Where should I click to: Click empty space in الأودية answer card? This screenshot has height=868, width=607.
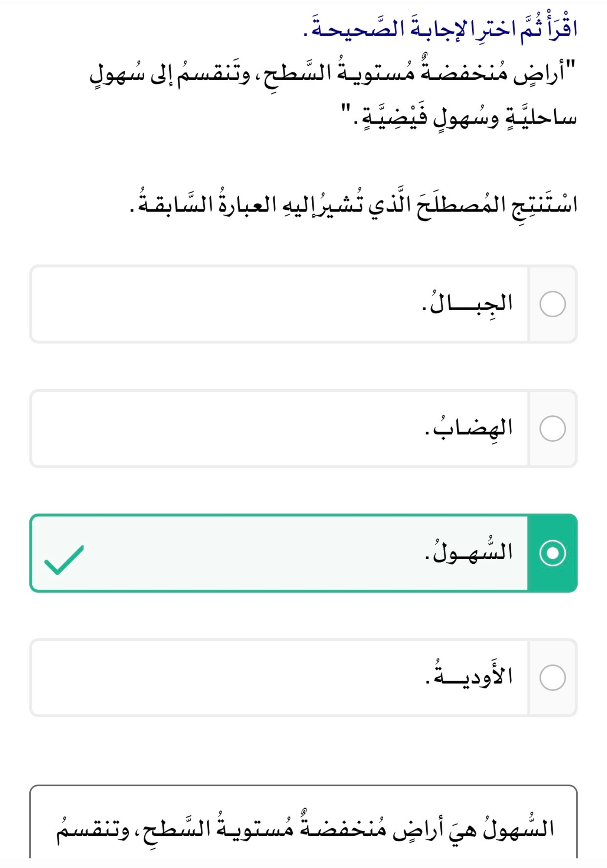pos(227,678)
